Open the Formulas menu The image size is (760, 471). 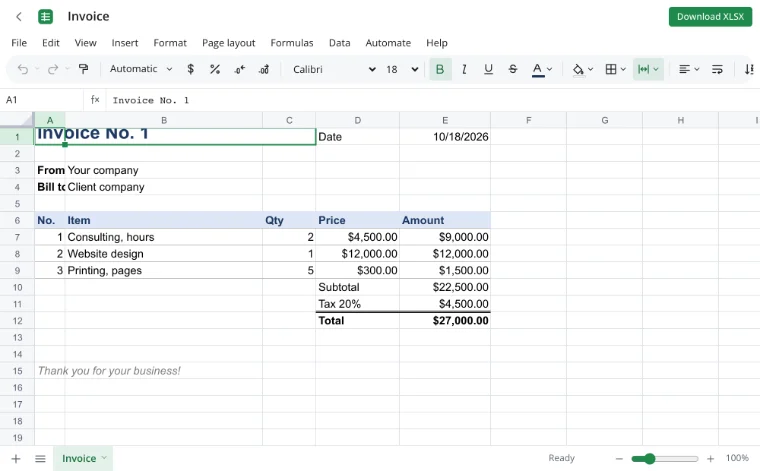[292, 43]
